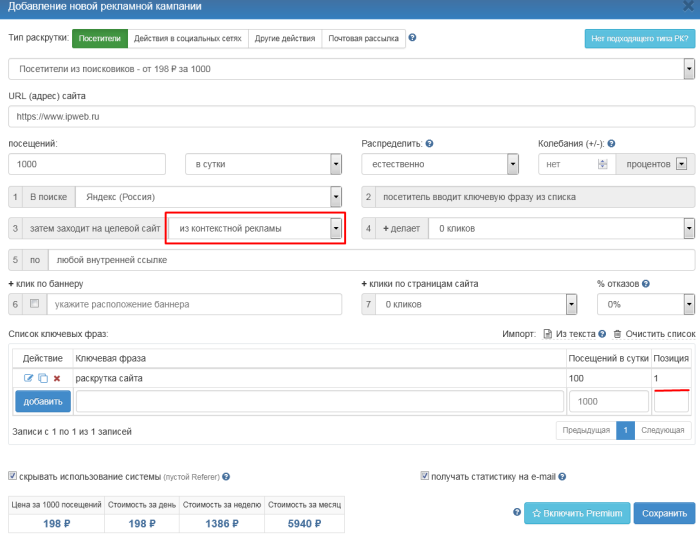The image size is (700, 537).
Task: Select the Другие действия tab
Action: point(284,38)
